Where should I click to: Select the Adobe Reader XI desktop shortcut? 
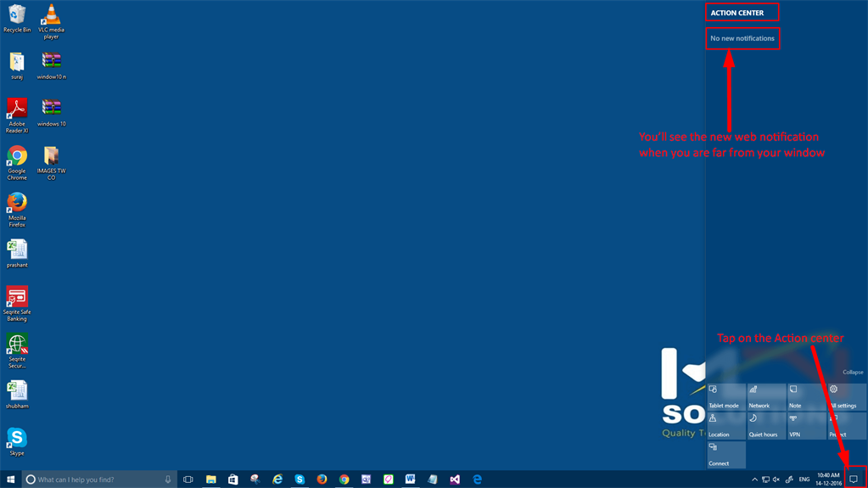(17, 115)
